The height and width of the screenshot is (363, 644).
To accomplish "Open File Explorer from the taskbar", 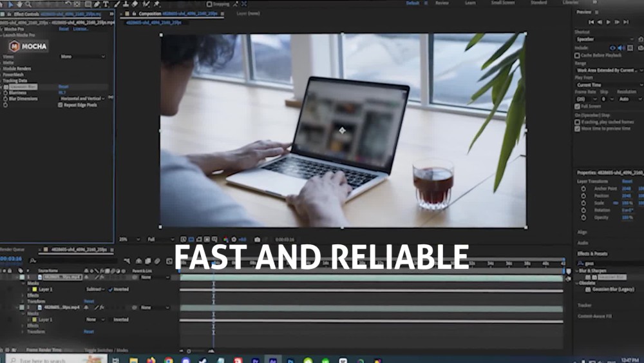I will coord(133,360).
